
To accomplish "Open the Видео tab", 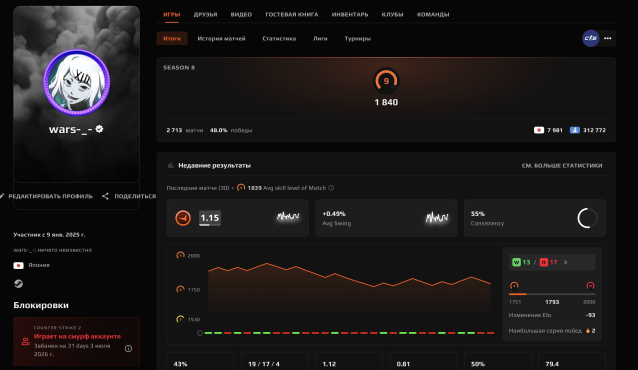I will [x=241, y=14].
